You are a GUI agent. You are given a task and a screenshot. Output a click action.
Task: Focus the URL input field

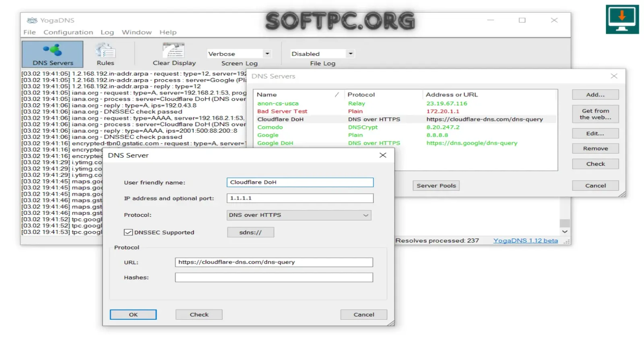(x=274, y=262)
